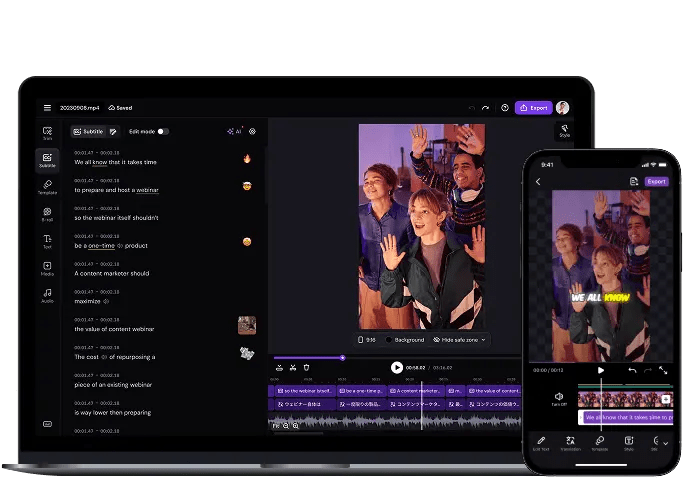The width and height of the screenshot is (686, 504).
Task: Open the Style panel icon
Action: click(564, 131)
